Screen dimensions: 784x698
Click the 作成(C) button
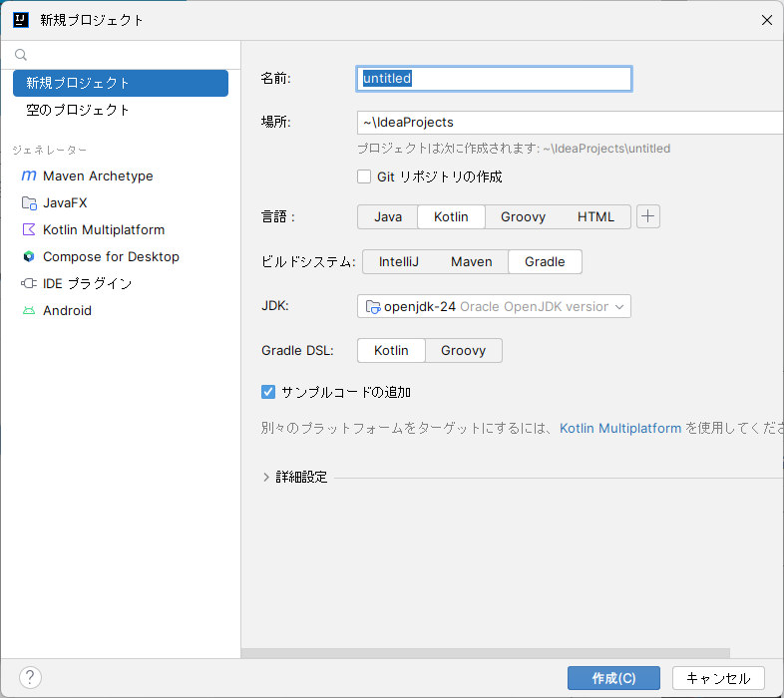[x=613, y=678]
